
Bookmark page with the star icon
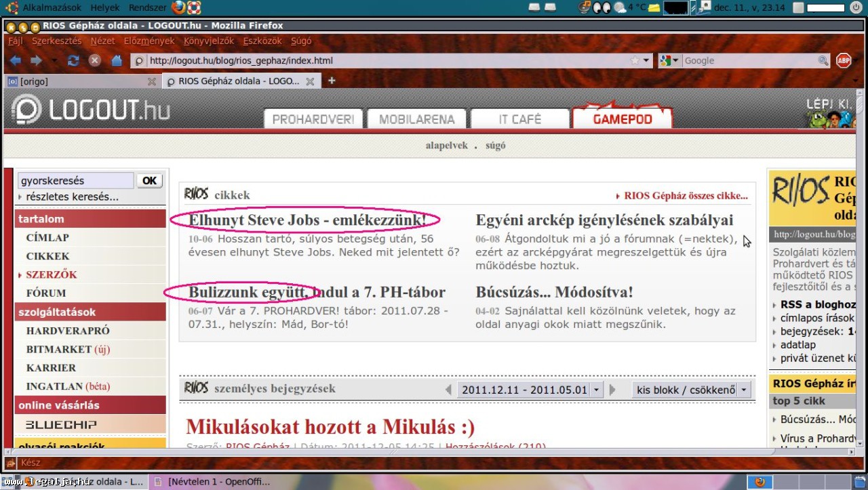pos(635,60)
